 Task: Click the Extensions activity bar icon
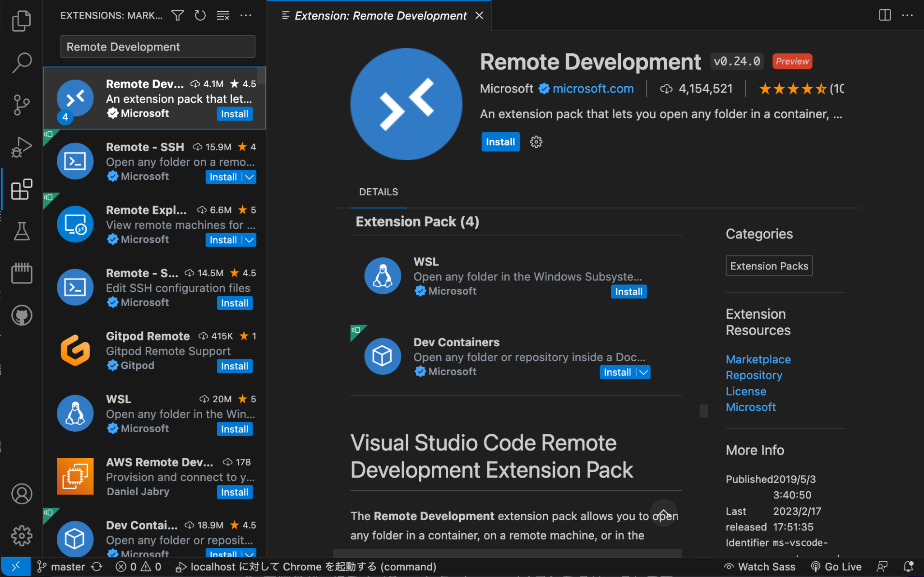(21, 190)
